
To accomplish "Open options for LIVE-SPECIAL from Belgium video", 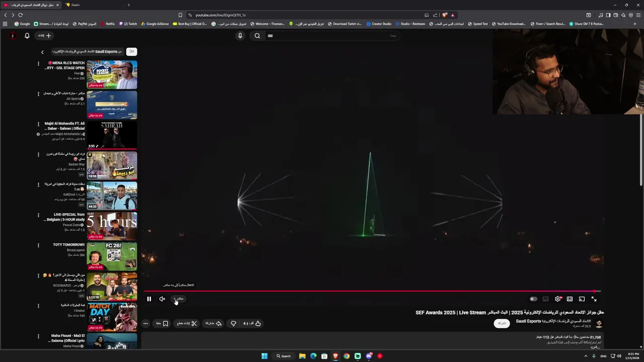I will click(x=38, y=215).
